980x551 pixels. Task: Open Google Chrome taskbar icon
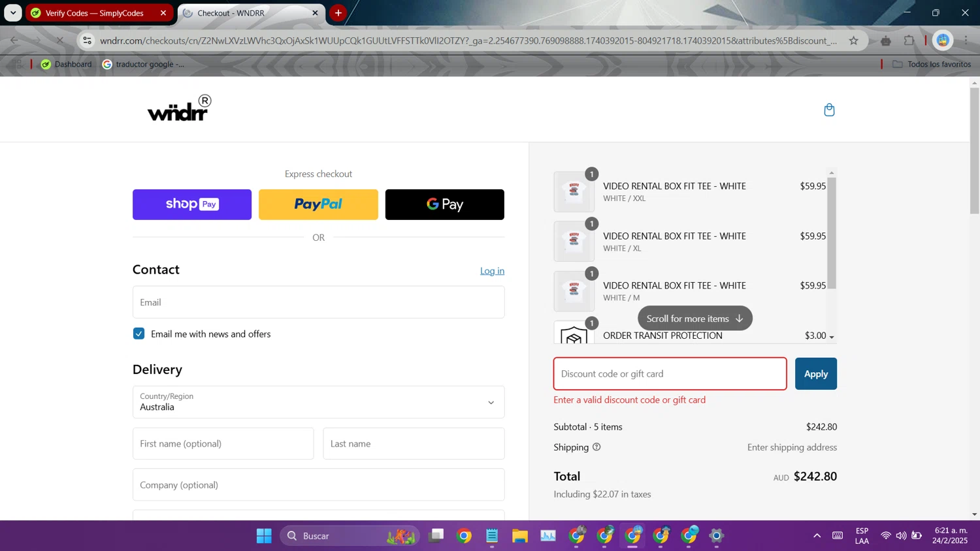(x=464, y=536)
